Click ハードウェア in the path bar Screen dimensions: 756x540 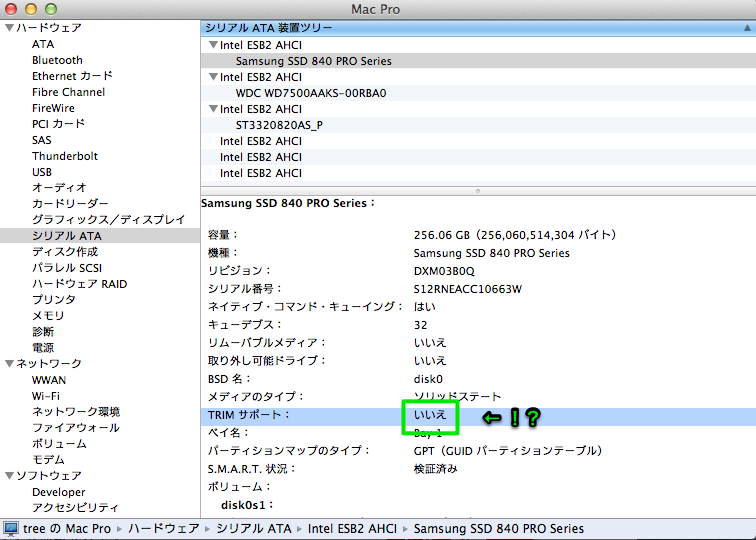[163, 528]
